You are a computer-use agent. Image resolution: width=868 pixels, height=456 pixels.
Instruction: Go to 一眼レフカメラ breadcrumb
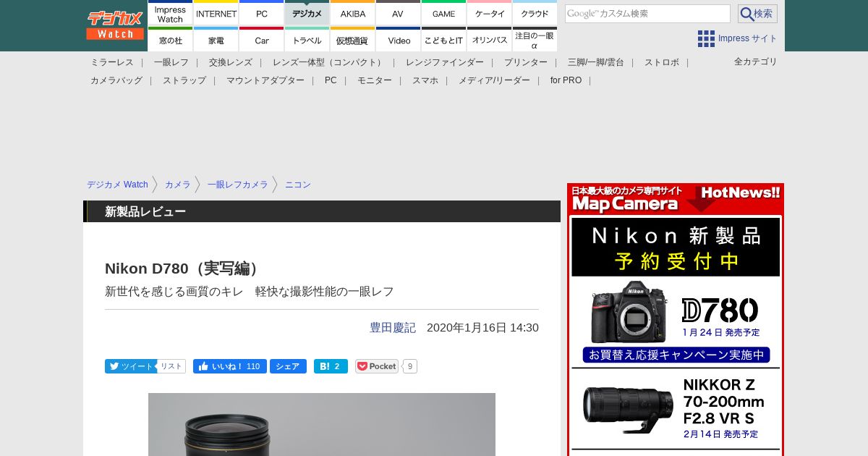238,185
